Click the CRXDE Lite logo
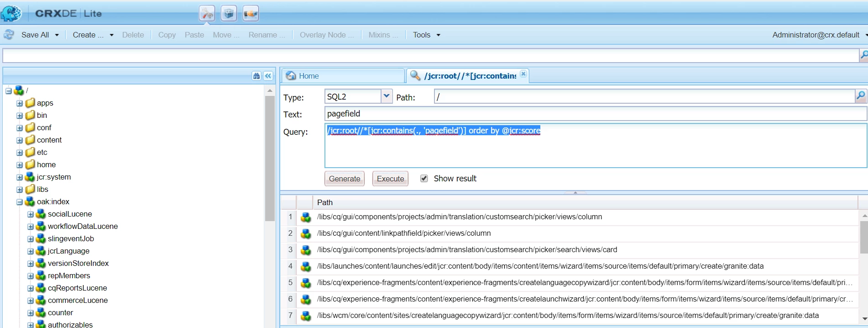 point(11,13)
